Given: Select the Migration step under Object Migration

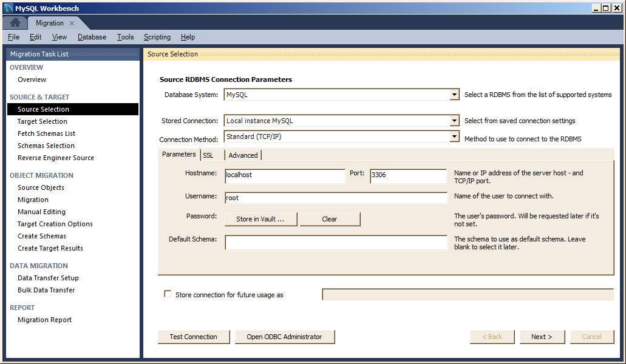Looking at the screenshot, I should point(33,200).
